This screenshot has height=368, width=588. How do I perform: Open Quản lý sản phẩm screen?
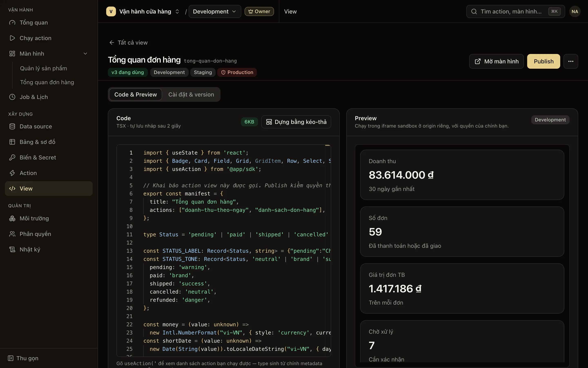tap(44, 68)
